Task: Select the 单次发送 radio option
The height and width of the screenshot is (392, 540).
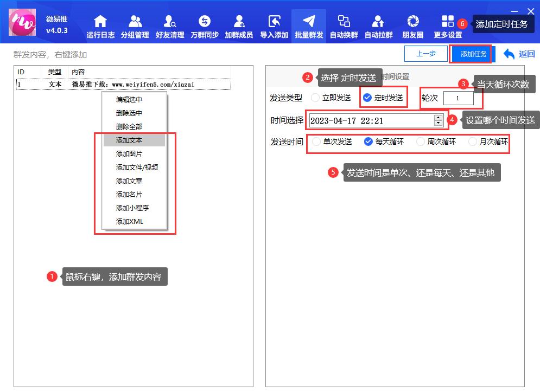Action: pyautogui.click(x=316, y=142)
